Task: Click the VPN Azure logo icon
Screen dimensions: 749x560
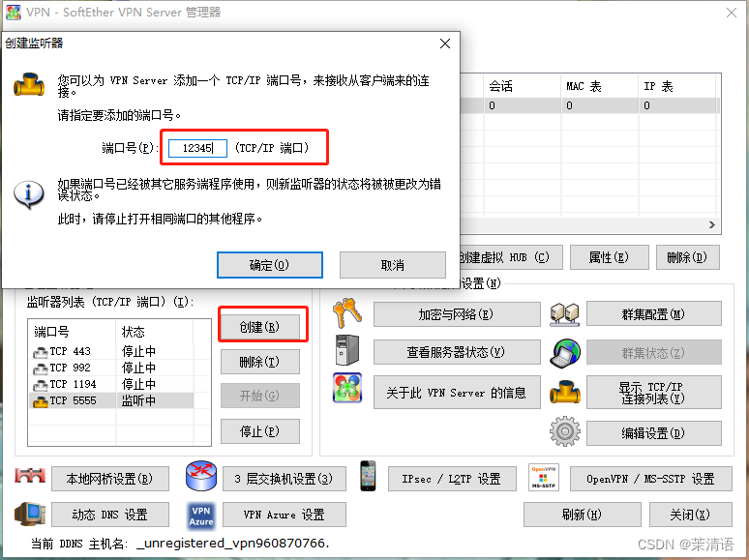Action: click(200, 516)
